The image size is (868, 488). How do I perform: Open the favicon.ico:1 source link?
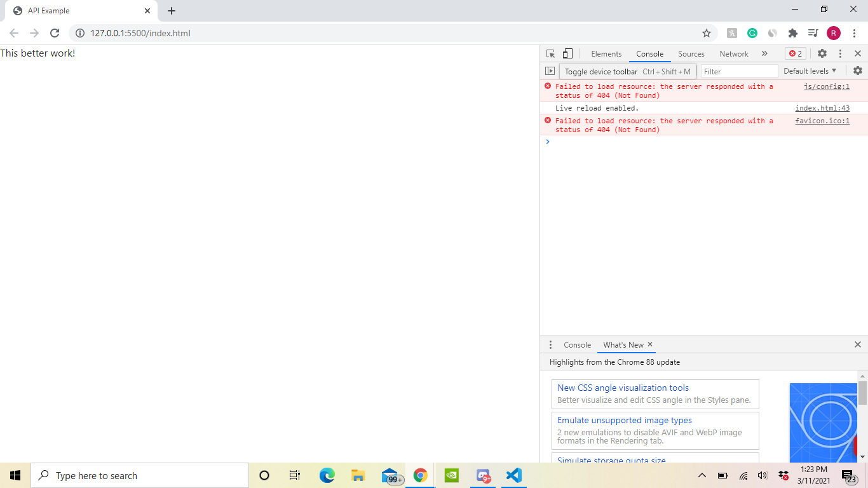point(822,121)
